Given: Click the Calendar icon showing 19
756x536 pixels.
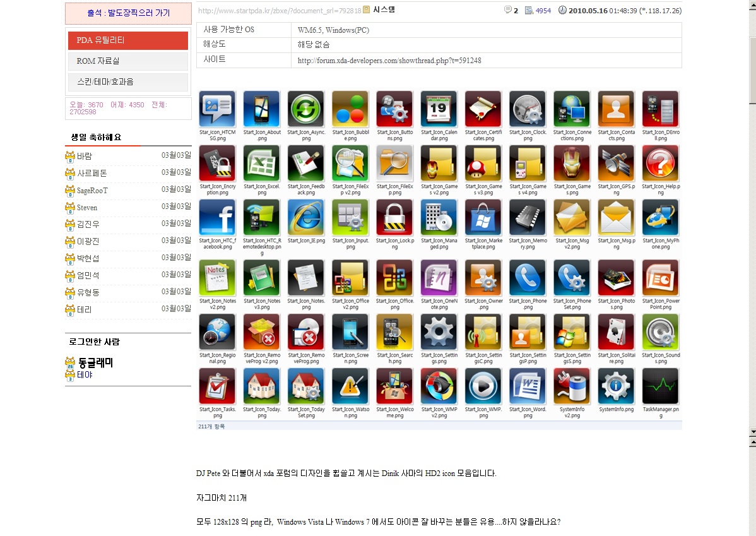Looking at the screenshot, I should [x=439, y=109].
